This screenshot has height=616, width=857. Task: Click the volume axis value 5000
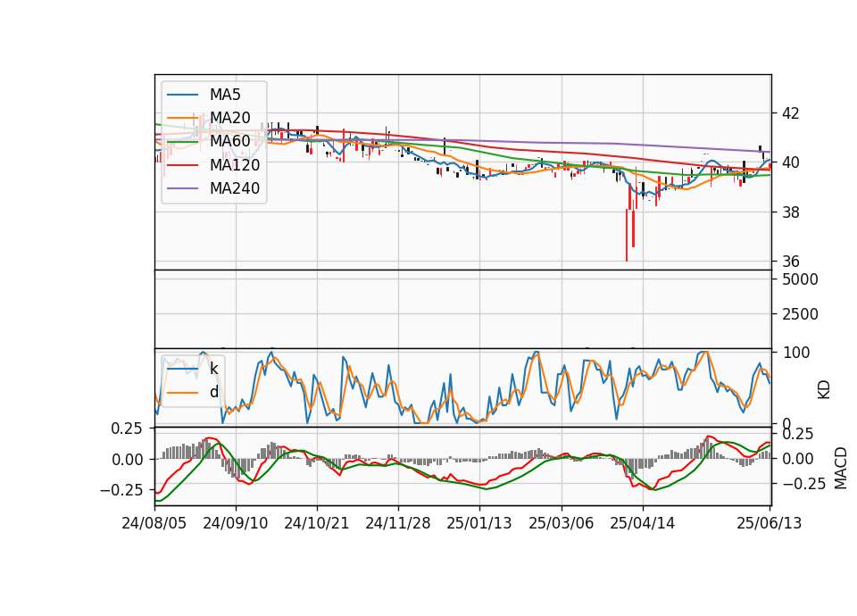800,279
